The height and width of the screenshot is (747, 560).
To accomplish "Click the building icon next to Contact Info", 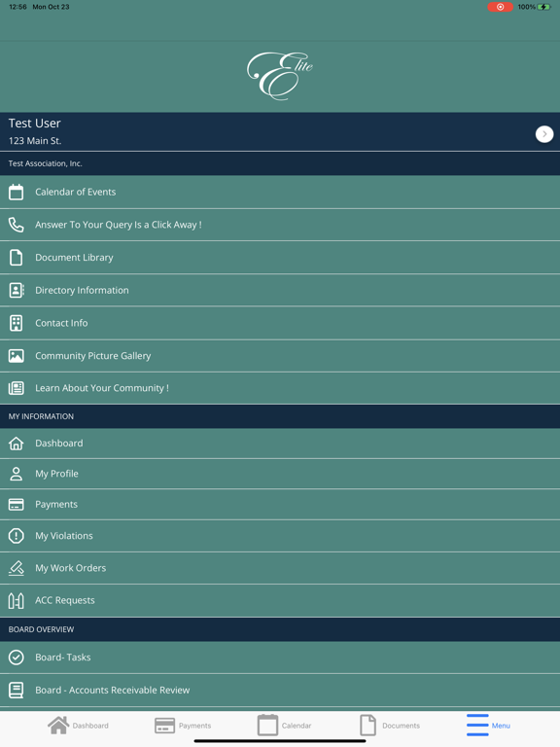I will tap(17, 323).
